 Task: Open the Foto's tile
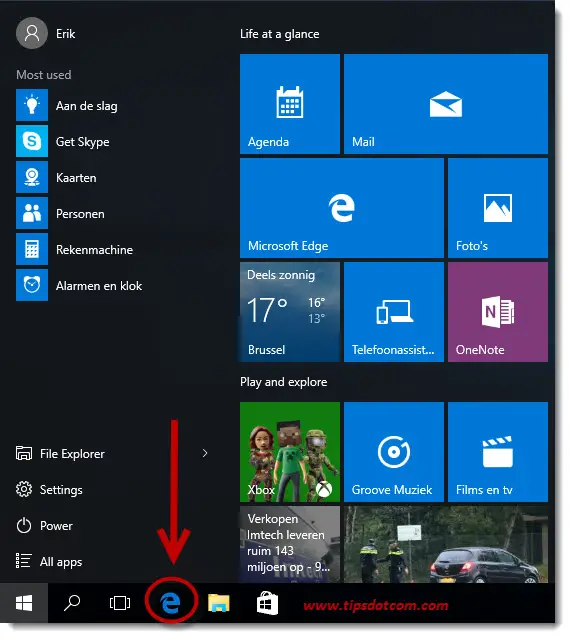click(x=498, y=208)
